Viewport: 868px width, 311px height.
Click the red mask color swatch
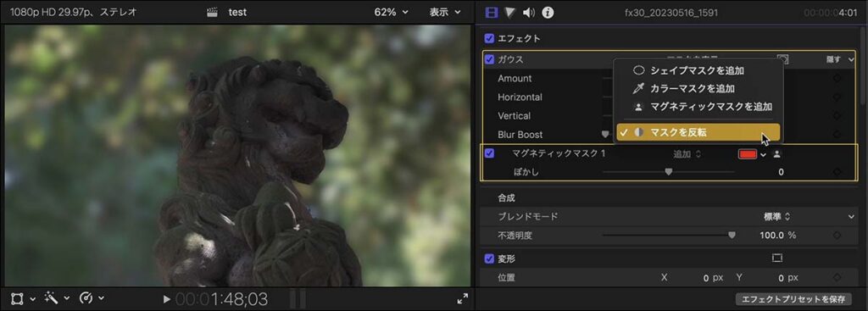pyautogui.click(x=748, y=154)
